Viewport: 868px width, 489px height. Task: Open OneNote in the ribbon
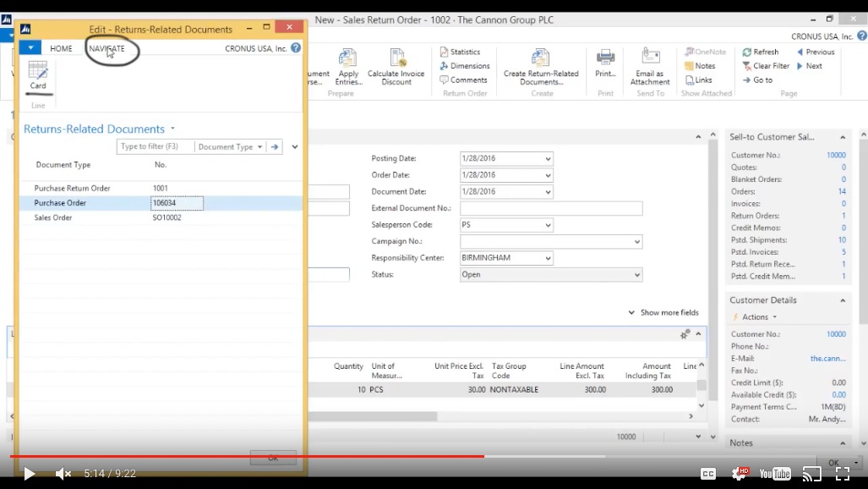click(x=705, y=52)
